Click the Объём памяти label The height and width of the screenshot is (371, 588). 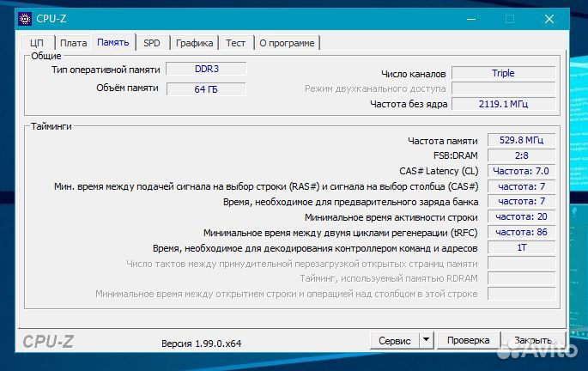(x=128, y=88)
